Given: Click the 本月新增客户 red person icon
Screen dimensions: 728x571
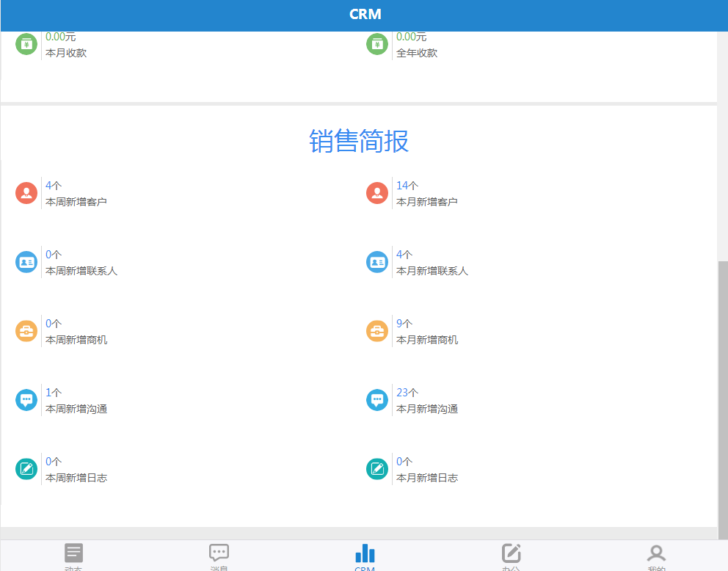Looking at the screenshot, I should [377, 193].
